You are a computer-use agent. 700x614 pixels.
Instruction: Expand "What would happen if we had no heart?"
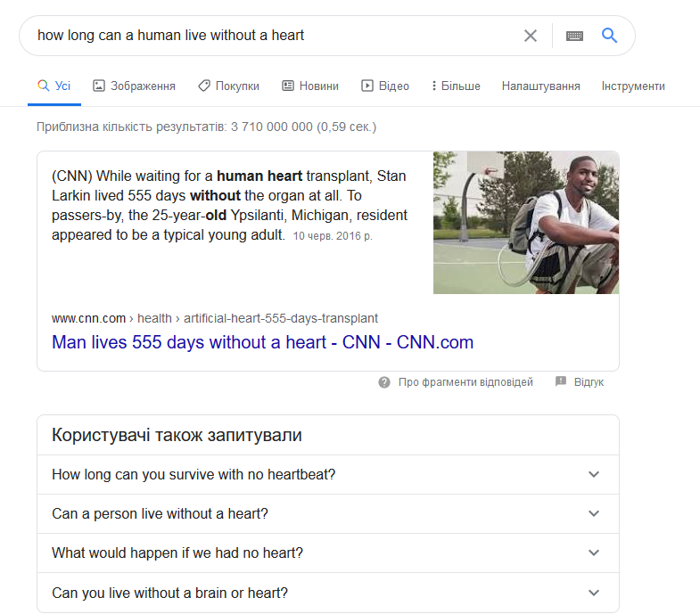tap(327, 553)
